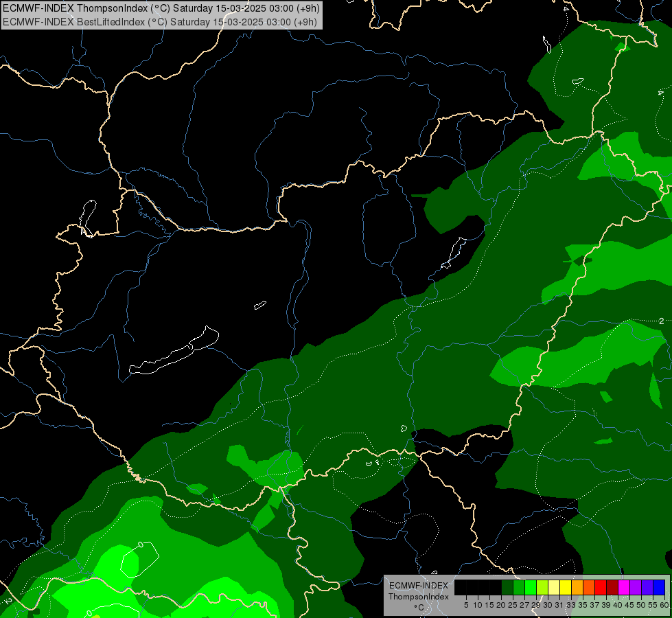
Task: Click legend scale value 37
Action: (594, 605)
